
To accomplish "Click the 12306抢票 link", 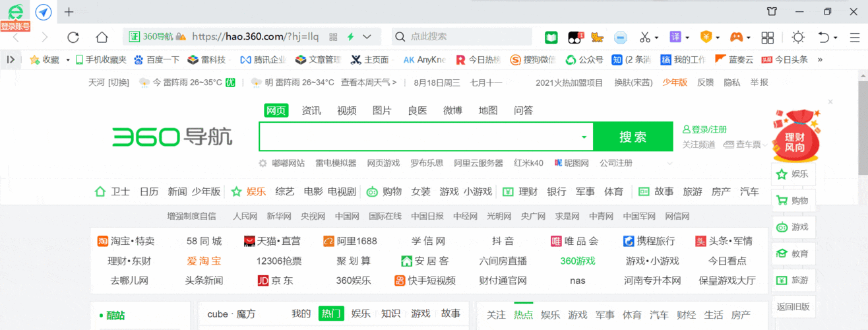I will 279,261.
